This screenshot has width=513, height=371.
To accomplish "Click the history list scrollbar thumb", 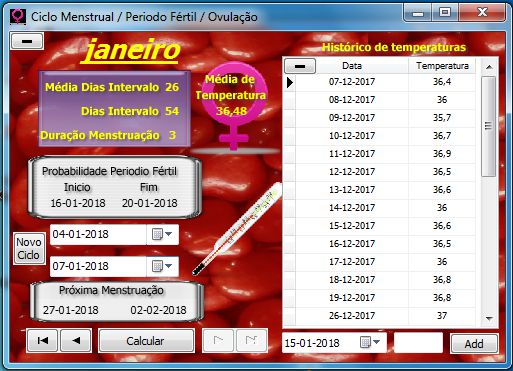I will coord(489,126).
